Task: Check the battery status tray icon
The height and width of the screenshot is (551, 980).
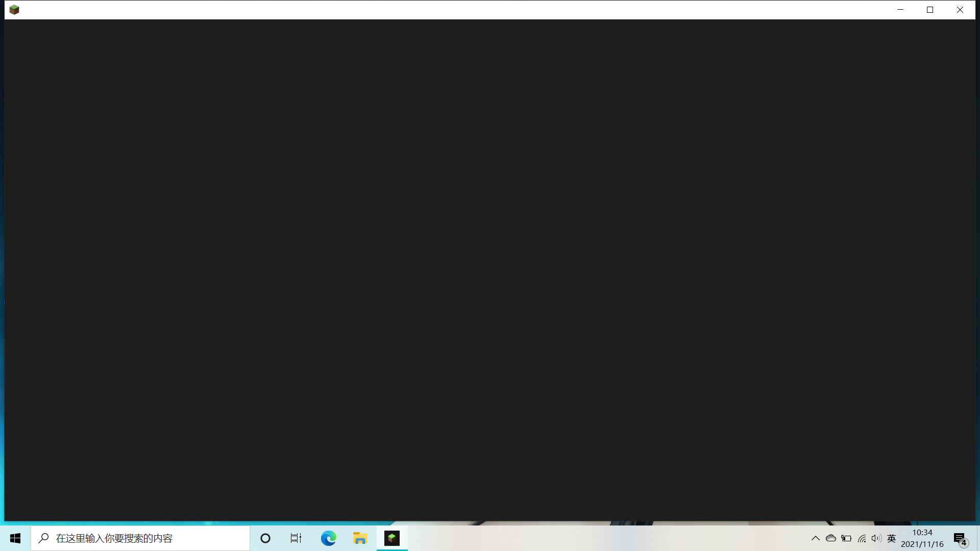Action: [x=846, y=538]
